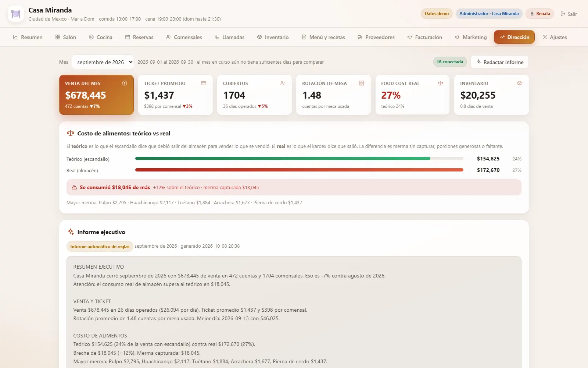Viewport: 588px width, 368px height.
Task: Click the Mayor merma: Pulpo $2,795 line under alert
Action: pyautogui.click(x=184, y=203)
